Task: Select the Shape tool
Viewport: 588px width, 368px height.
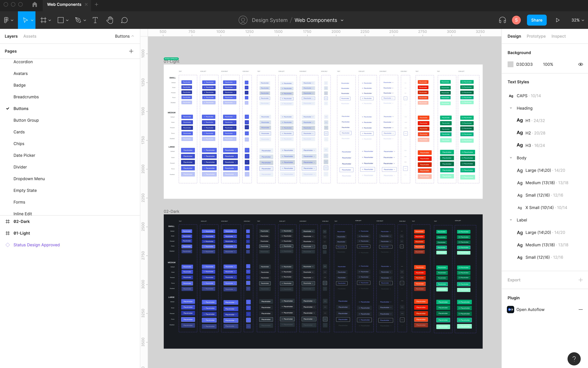Action: [60, 20]
